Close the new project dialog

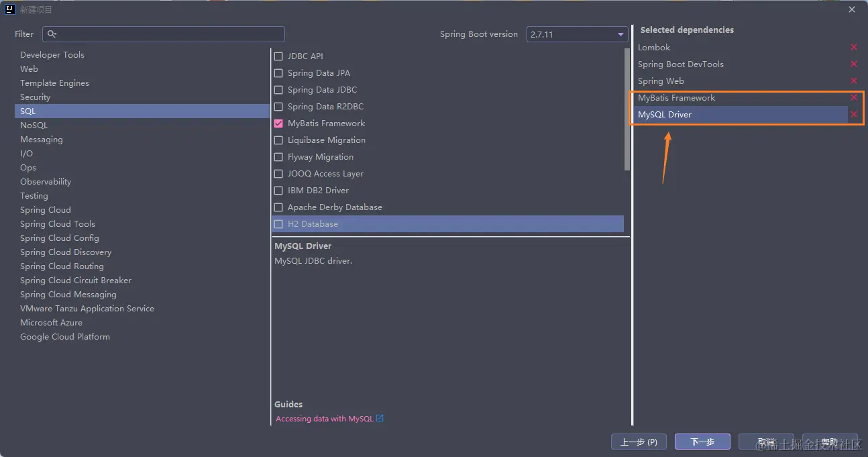[852, 9]
